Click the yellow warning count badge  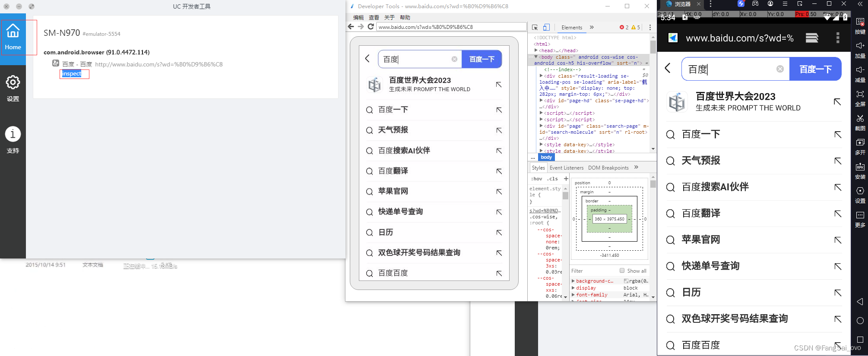pos(636,27)
